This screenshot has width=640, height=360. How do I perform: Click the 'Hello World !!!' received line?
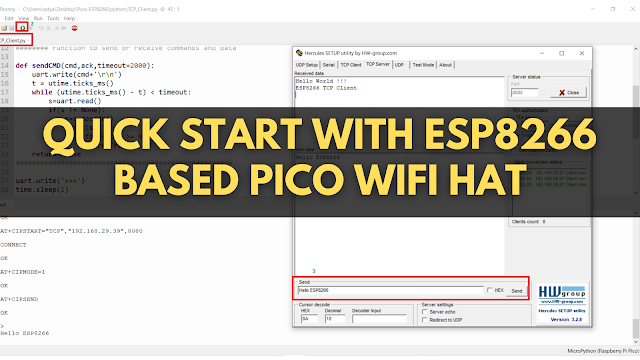pos(321,81)
